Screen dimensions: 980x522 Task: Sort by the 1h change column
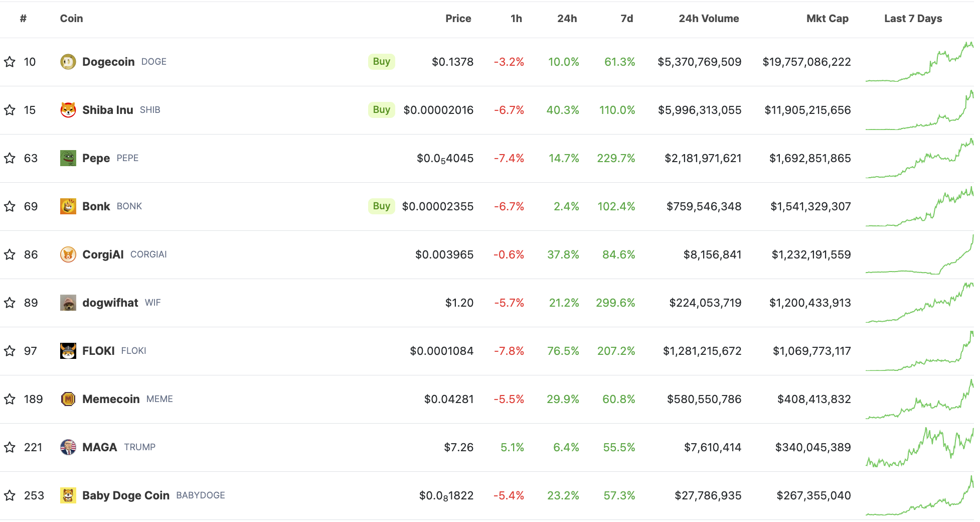516,19
